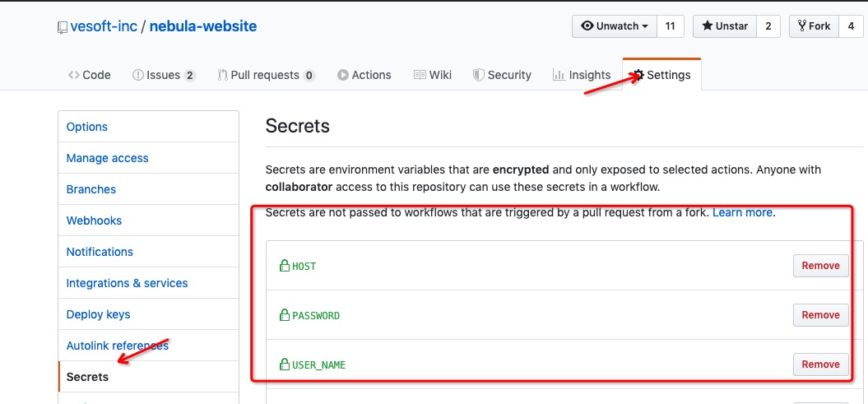Click the Insights graph icon
The width and height of the screenshot is (868, 404).
(x=559, y=75)
